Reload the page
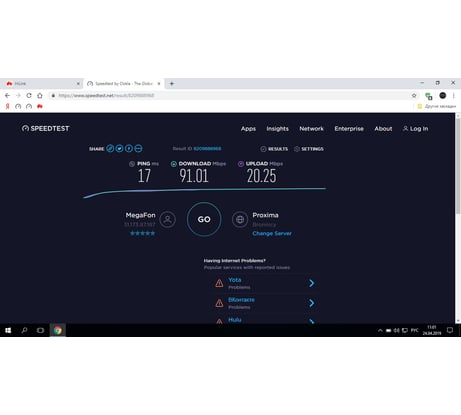The width and height of the screenshot is (461, 415). tap(29, 96)
